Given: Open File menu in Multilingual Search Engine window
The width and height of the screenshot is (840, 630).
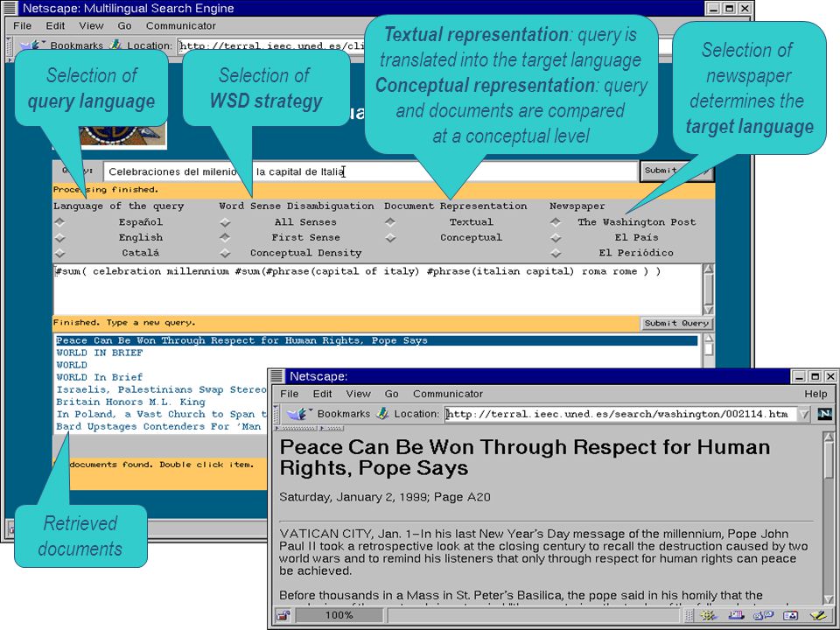Looking at the screenshot, I should click(x=23, y=25).
